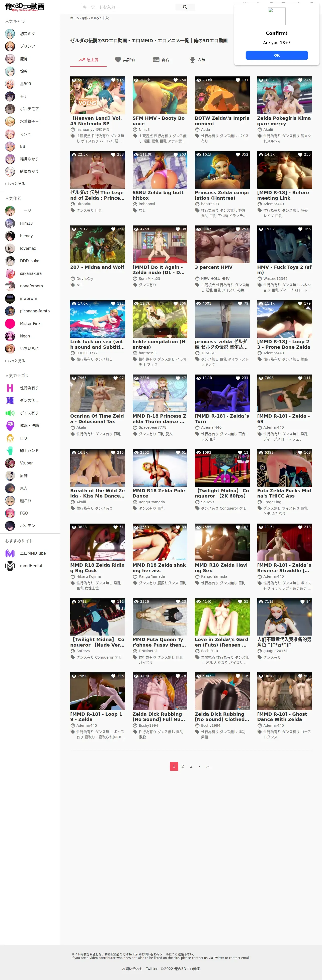Switch to the 新着 newest tab
The width and height of the screenshot is (322, 980).
(x=161, y=60)
